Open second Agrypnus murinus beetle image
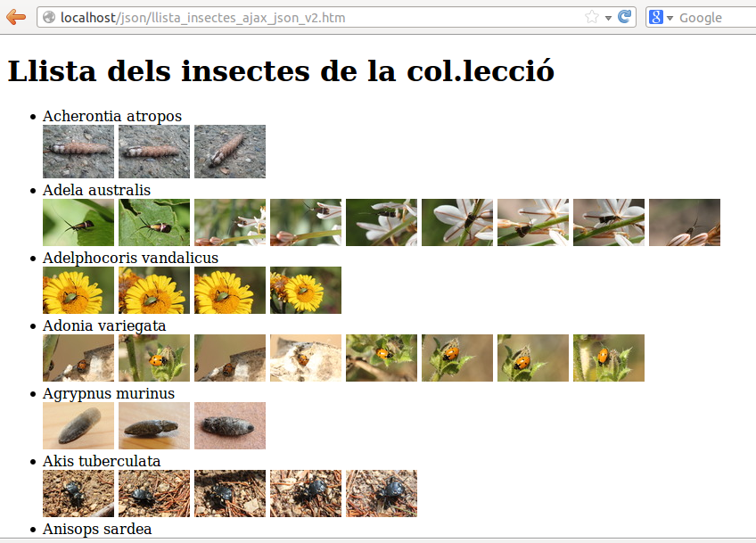Image resolution: width=756 pixels, height=543 pixels. tap(154, 425)
